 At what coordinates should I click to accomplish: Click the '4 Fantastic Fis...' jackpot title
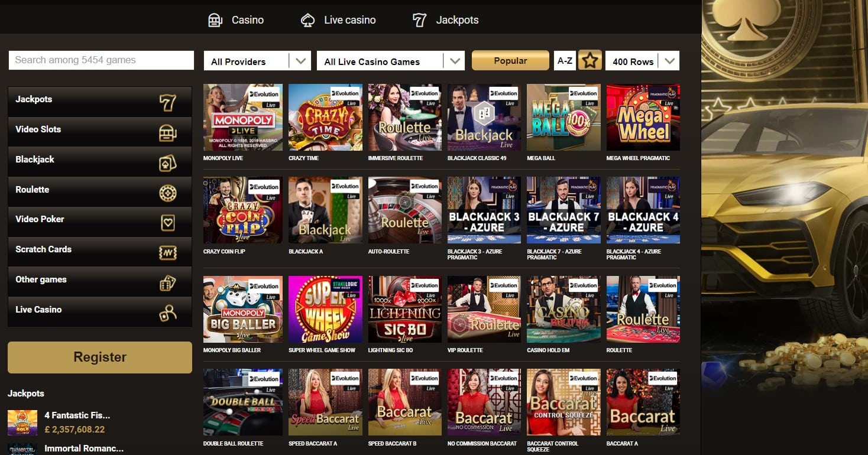(x=77, y=415)
